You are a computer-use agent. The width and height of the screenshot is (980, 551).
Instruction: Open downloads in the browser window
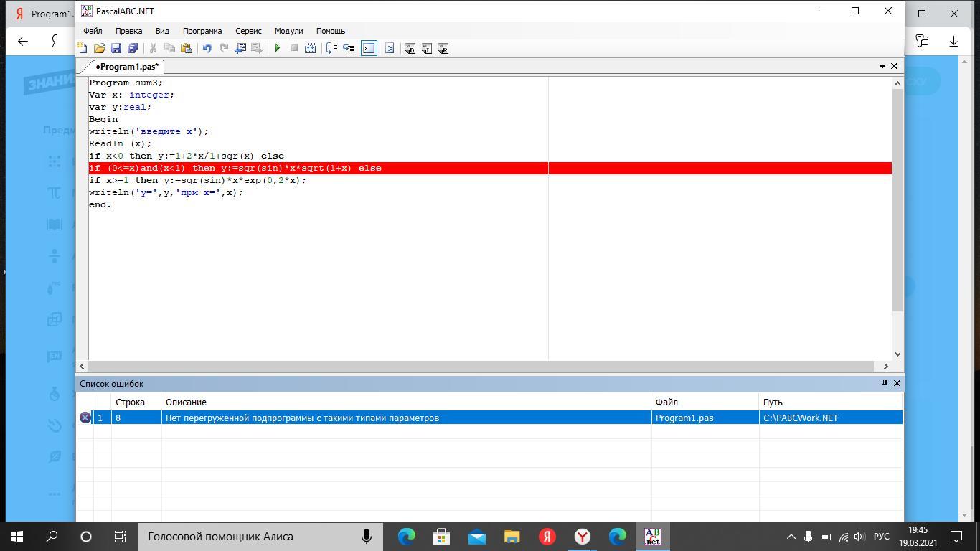pyautogui.click(x=953, y=41)
